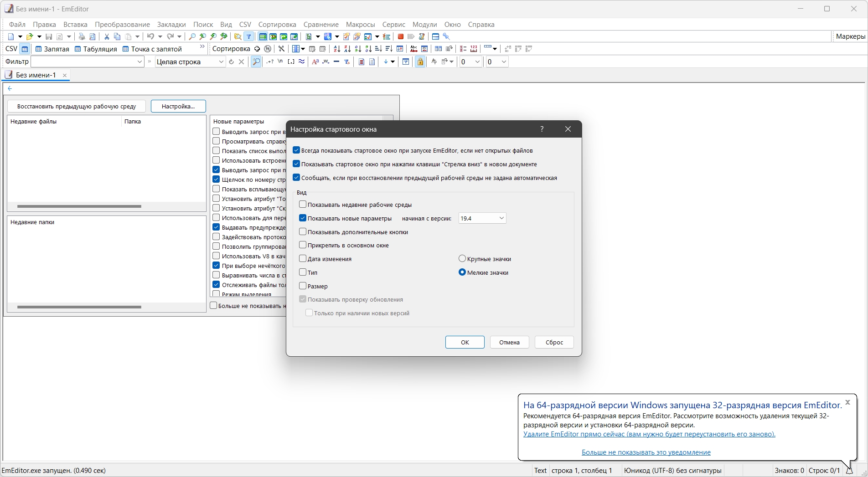The width and height of the screenshot is (868, 477).
Task: Click the Copy icon in toolbar
Action: coord(117,36)
